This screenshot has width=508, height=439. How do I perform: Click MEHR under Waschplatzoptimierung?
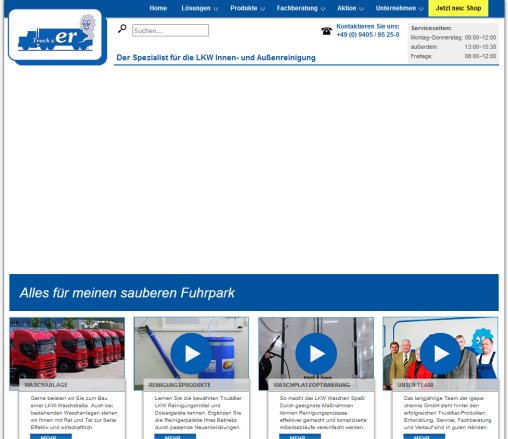[x=300, y=437]
